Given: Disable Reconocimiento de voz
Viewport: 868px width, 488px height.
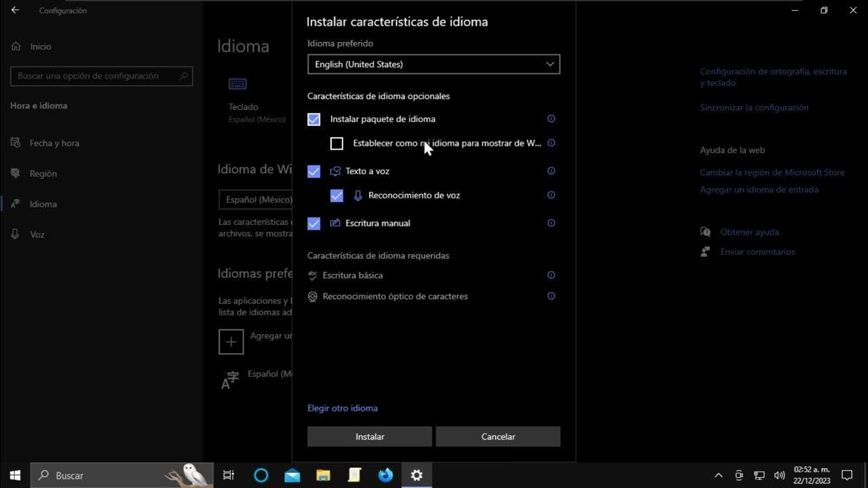Looking at the screenshot, I should [337, 195].
